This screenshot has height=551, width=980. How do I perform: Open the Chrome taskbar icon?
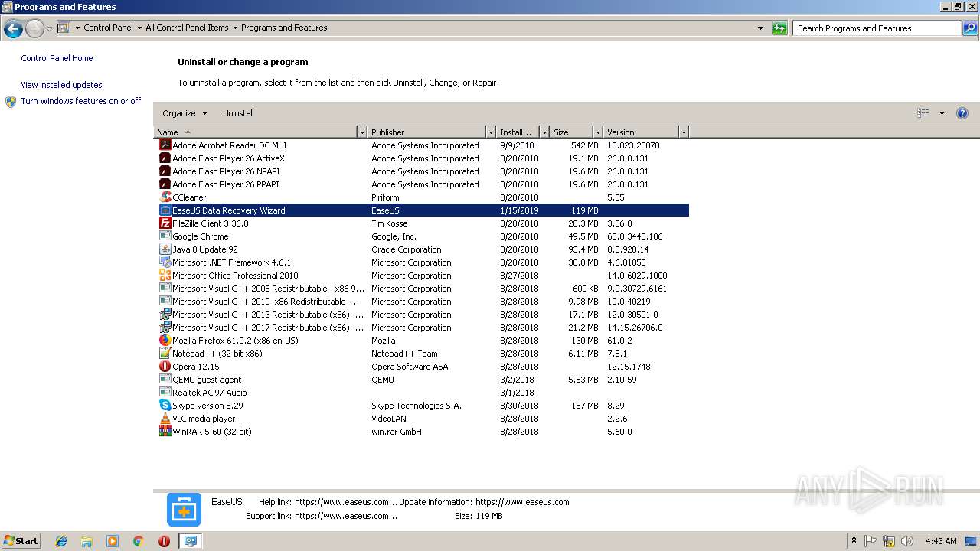tap(139, 541)
